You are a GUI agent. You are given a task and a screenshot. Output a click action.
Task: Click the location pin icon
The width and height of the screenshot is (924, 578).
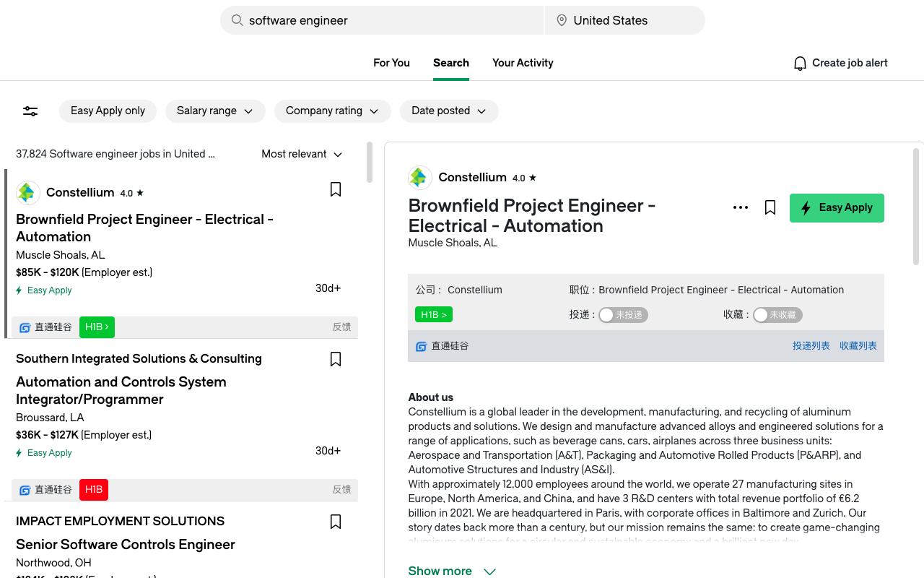(x=562, y=20)
